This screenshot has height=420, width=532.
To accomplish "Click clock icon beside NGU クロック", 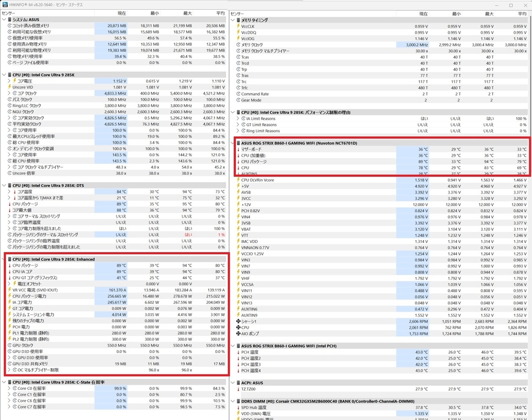I will [10, 112].
